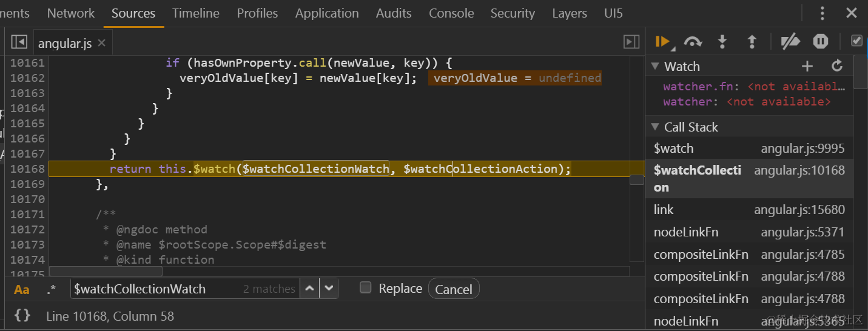Close the DevTools panel
Screen dimensions: 868x331
[x=852, y=13]
